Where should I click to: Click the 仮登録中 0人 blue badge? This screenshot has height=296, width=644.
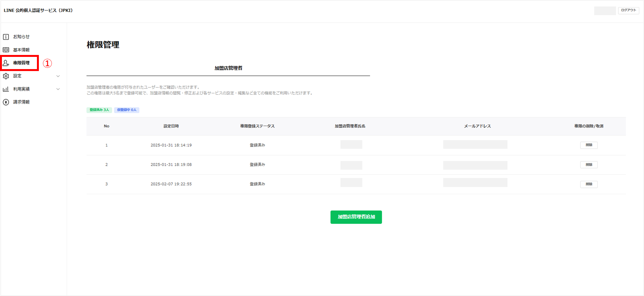pyautogui.click(x=127, y=110)
